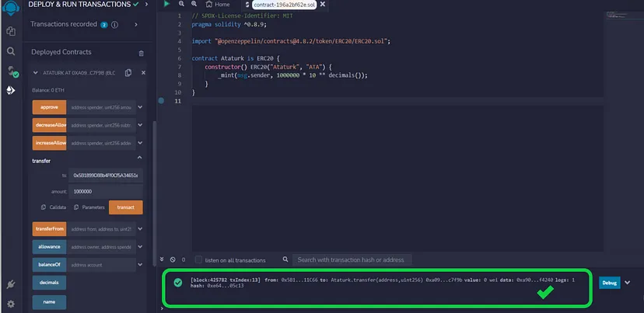Click the transfer amount input field

coord(103,191)
